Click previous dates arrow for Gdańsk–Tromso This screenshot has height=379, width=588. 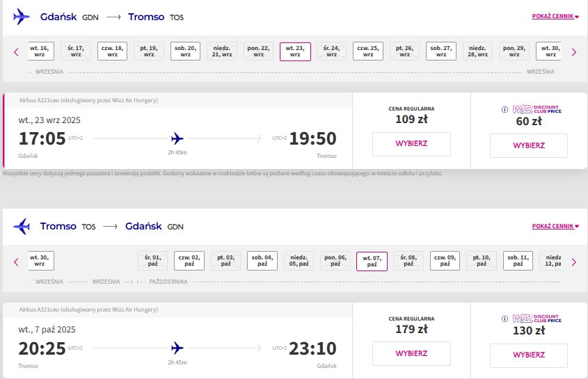tap(16, 52)
